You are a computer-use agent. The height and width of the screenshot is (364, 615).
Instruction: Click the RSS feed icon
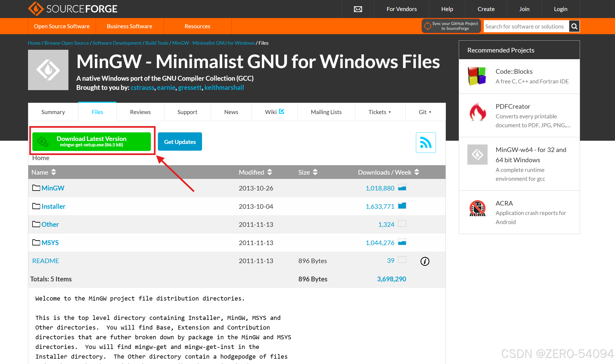(425, 143)
